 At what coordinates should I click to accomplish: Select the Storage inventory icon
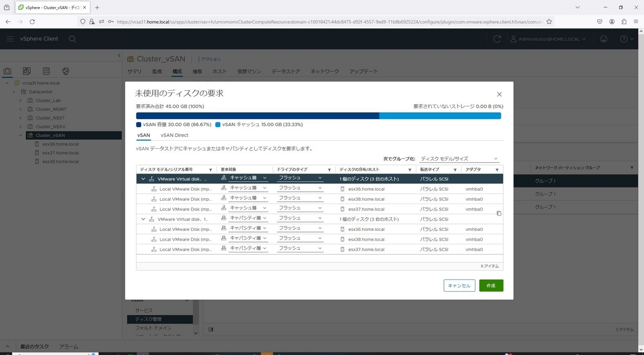[46, 71]
